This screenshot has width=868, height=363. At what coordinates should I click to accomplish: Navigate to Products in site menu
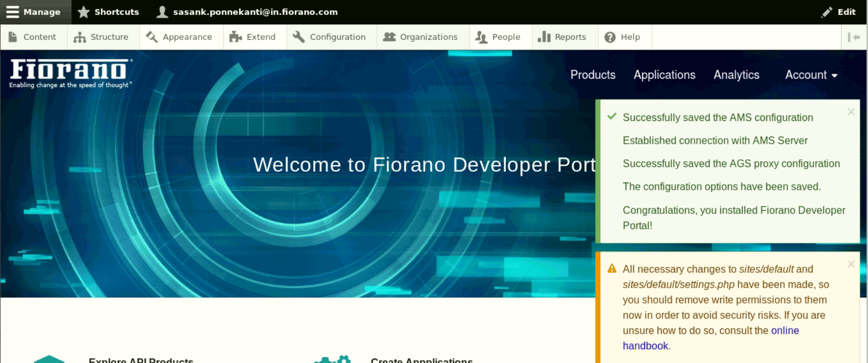[592, 75]
